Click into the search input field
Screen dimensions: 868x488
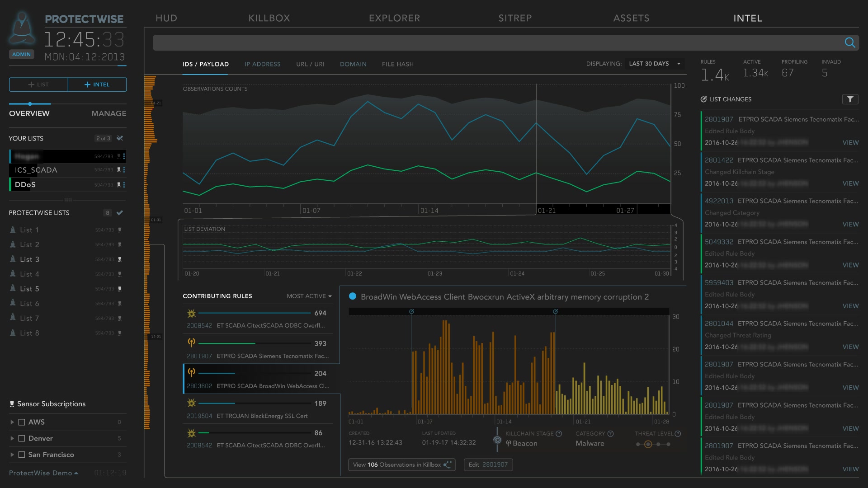497,42
